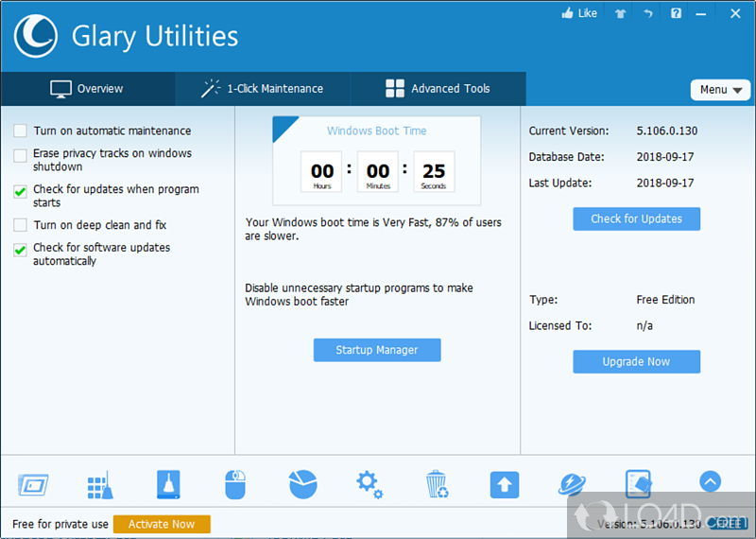Open the planet-shaped Tracks Eraser icon
The height and width of the screenshot is (539, 756).
571,484
